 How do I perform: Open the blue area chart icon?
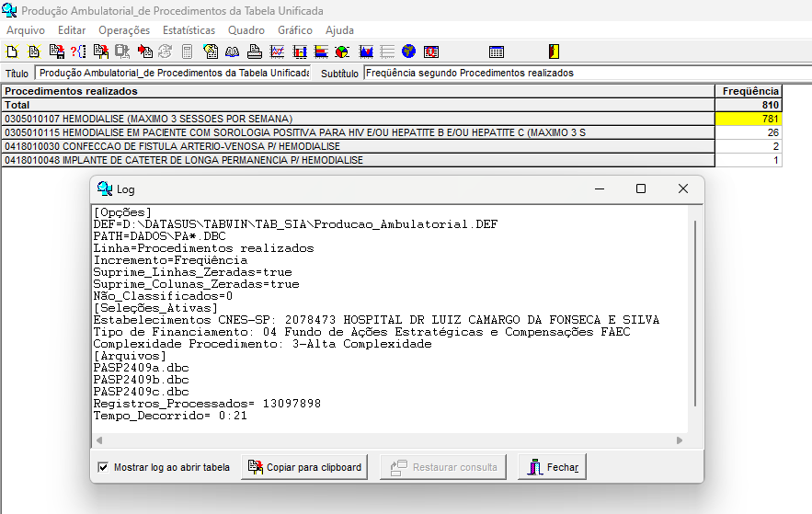point(366,51)
